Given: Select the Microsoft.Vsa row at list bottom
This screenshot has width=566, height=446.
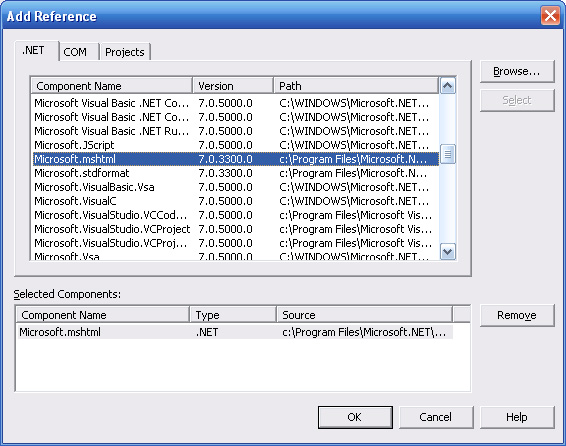Looking at the screenshot, I should 236,255.
